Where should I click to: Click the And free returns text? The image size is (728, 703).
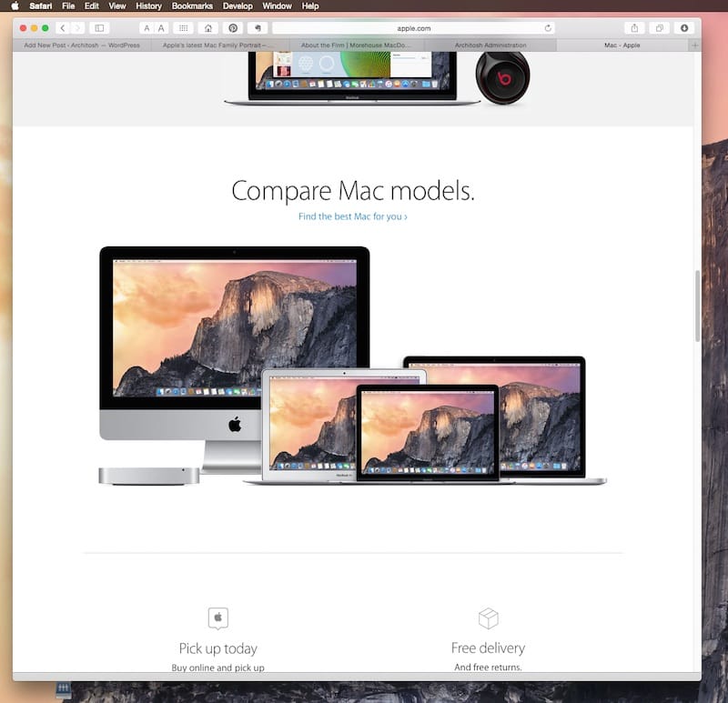(x=488, y=667)
